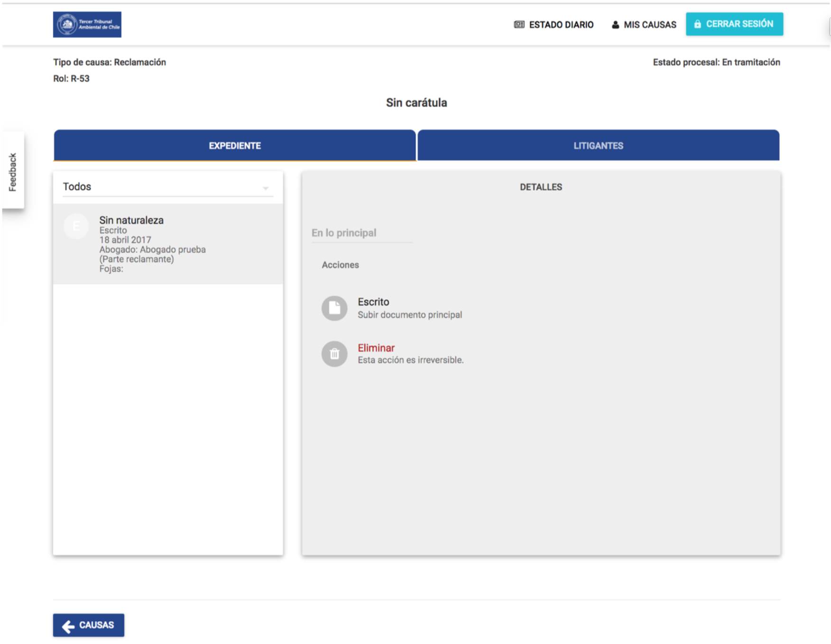Click the document icon for Escrito upload

[334, 308]
